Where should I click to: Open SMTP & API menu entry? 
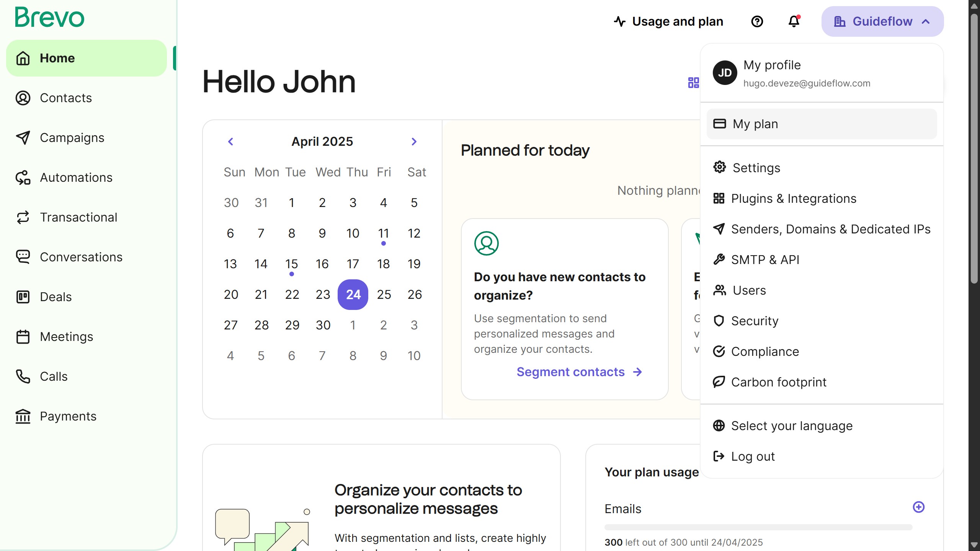tap(765, 260)
